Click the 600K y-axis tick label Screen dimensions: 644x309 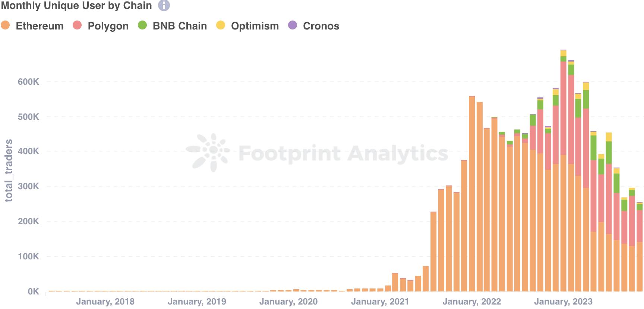[x=28, y=82]
